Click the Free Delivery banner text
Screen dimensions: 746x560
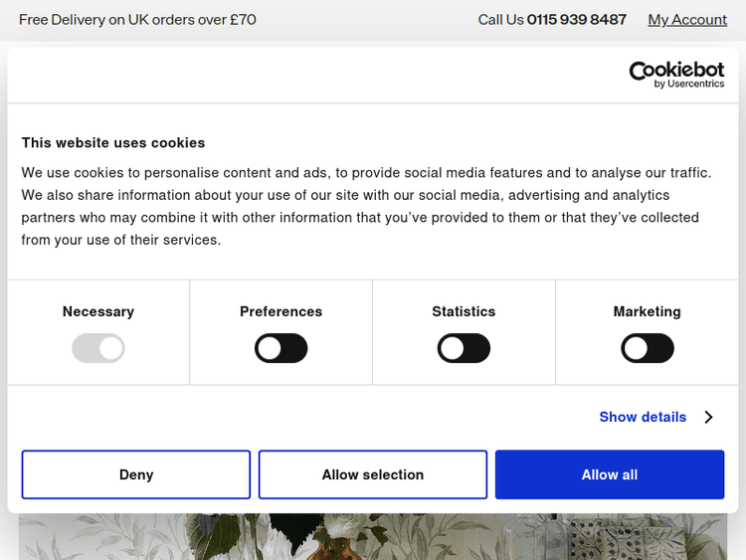pos(137,20)
